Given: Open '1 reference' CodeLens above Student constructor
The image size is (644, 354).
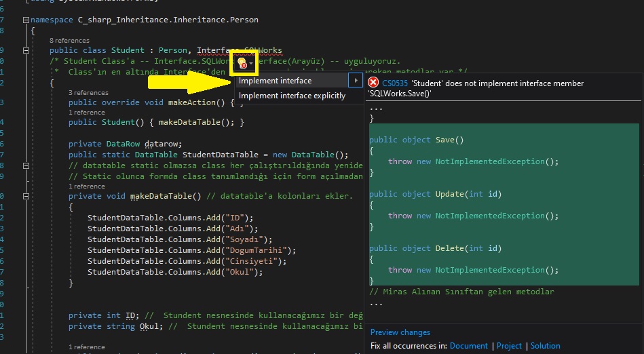Looking at the screenshot, I should tap(87, 113).
